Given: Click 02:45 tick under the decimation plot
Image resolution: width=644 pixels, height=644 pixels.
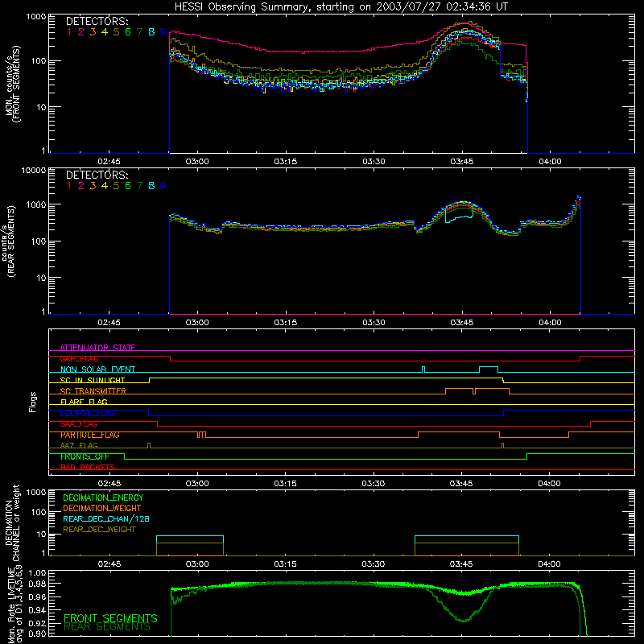Looking at the screenshot, I should point(109,564).
